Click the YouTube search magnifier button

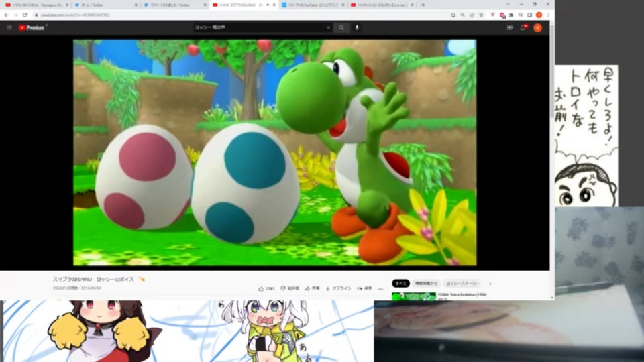(341, 28)
